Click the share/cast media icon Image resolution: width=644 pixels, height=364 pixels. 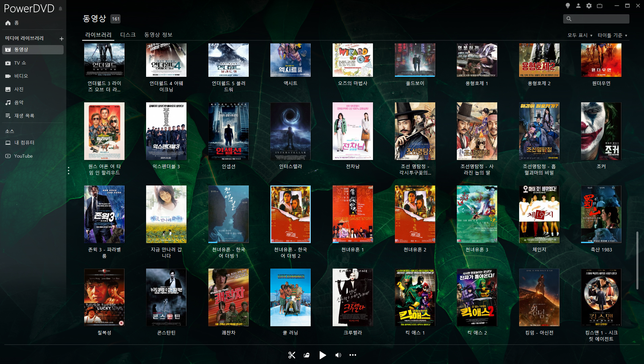[307, 355]
